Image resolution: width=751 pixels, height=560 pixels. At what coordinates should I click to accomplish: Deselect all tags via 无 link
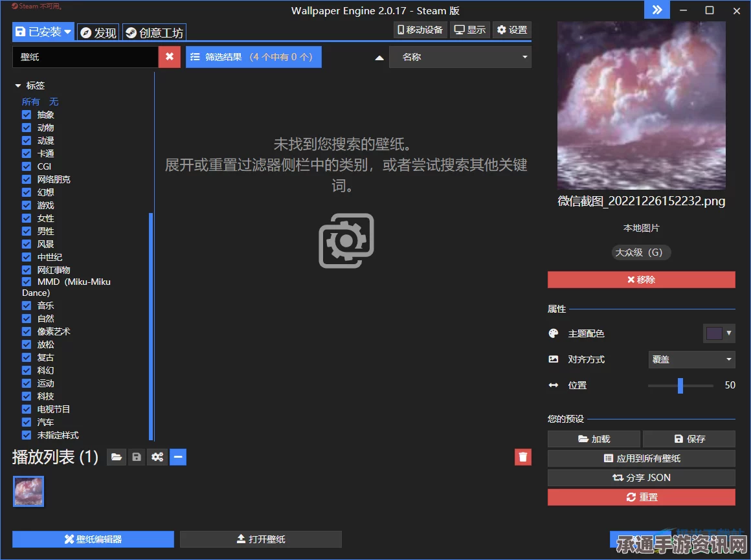(54, 102)
